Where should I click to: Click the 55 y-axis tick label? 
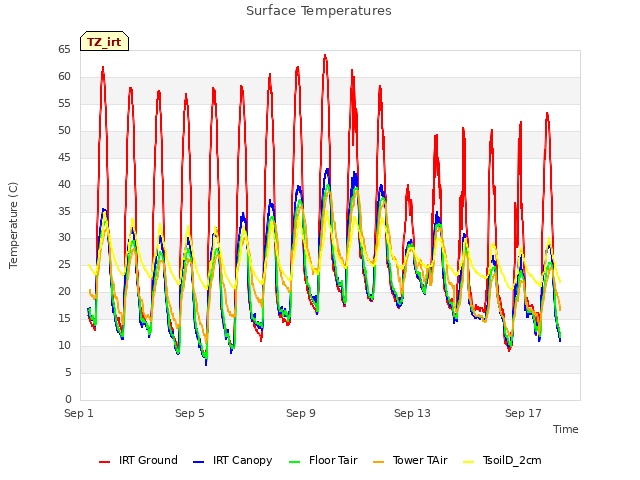click(64, 104)
